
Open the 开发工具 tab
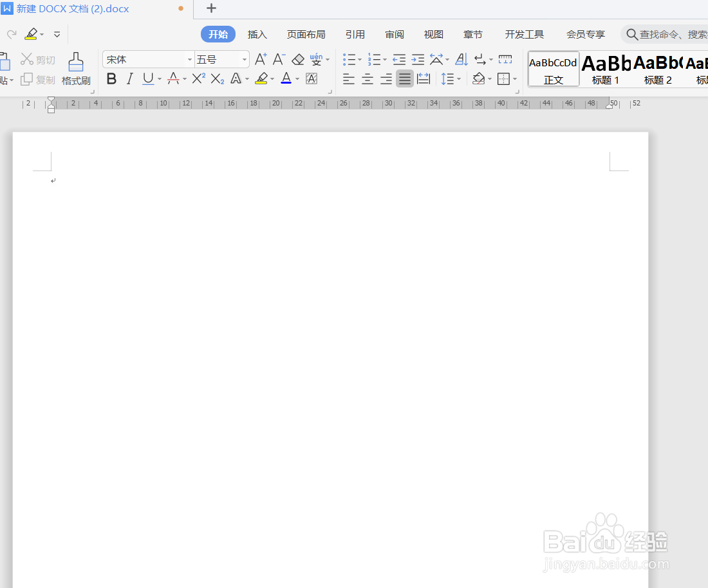tap(524, 34)
